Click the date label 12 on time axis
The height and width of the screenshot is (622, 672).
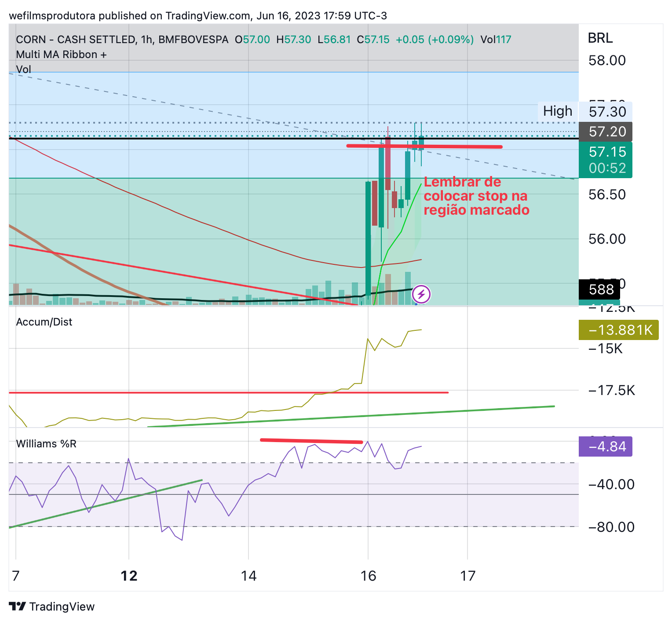tap(129, 576)
